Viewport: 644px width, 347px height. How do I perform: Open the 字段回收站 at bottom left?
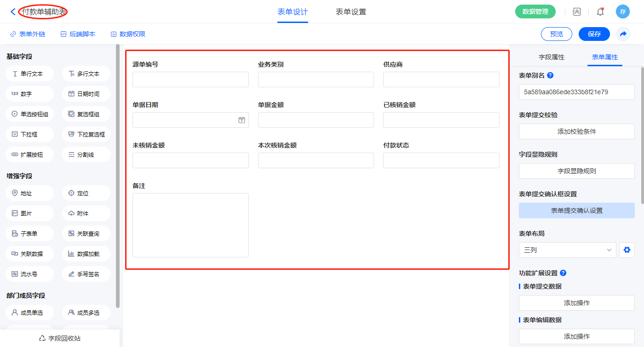60,338
